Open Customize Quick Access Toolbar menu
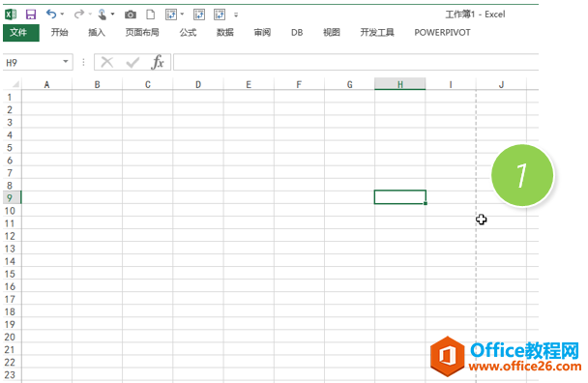The image size is (588, 383). tap(236, 15)
